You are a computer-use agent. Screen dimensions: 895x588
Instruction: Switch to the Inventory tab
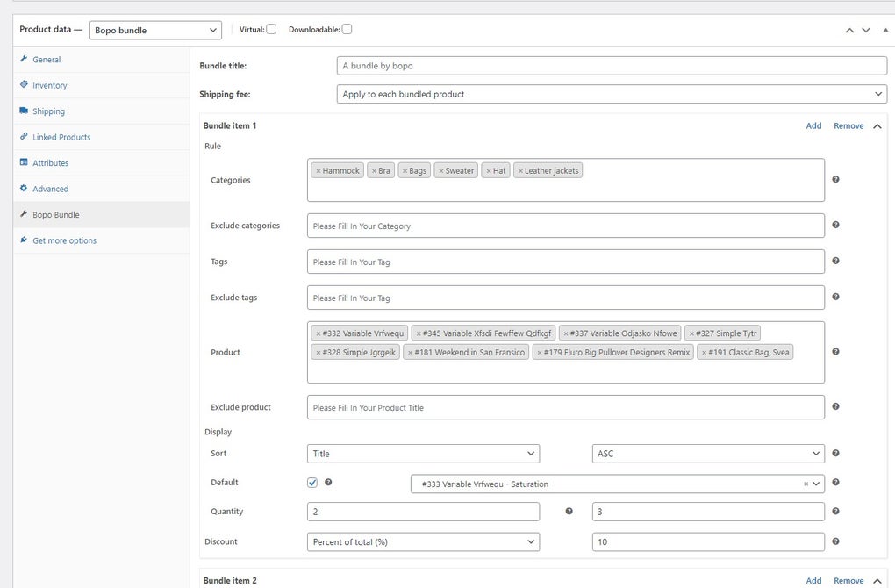(x=50, y=85)
